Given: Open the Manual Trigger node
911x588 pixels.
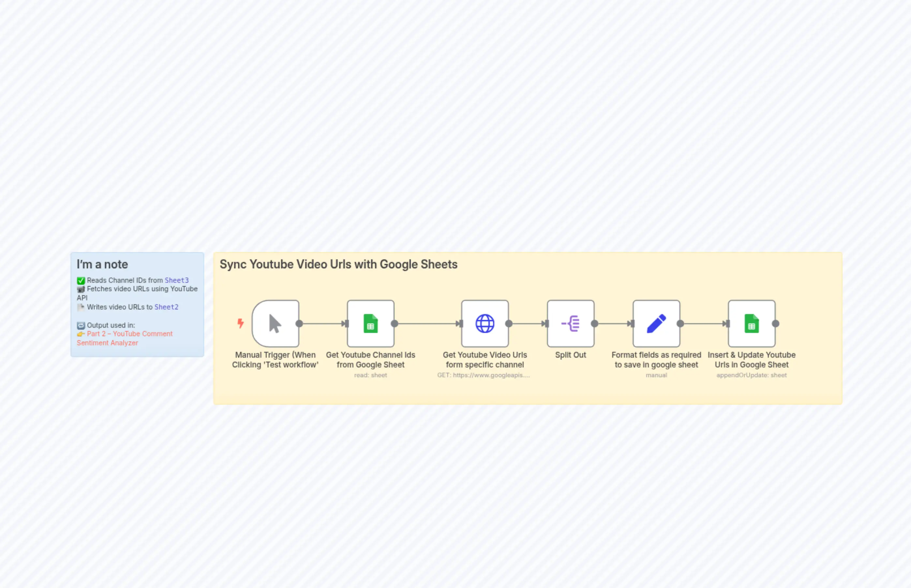Looking at the screenshot, I should coord(275,323).
